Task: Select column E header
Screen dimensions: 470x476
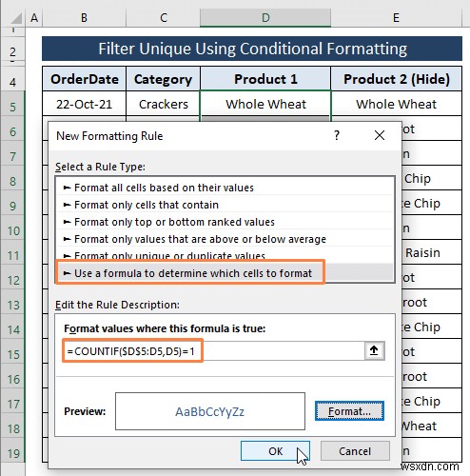Action: (x=396, y=18)
